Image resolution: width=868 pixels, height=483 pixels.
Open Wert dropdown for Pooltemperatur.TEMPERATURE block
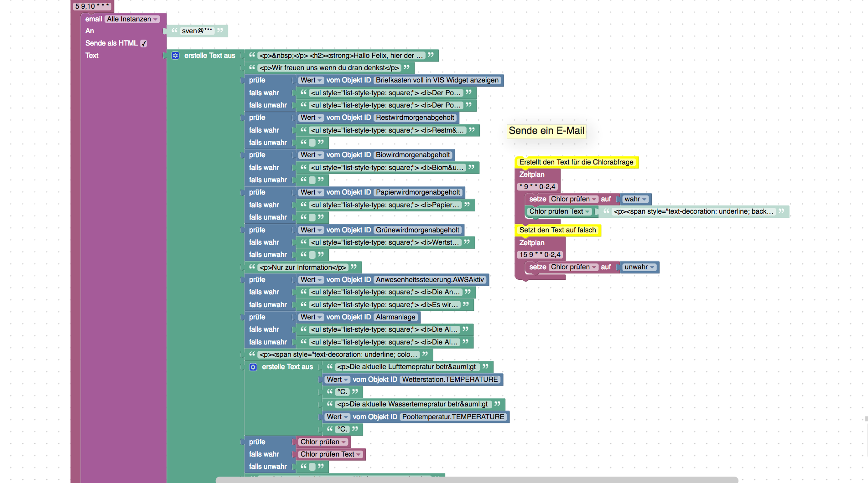338,417
